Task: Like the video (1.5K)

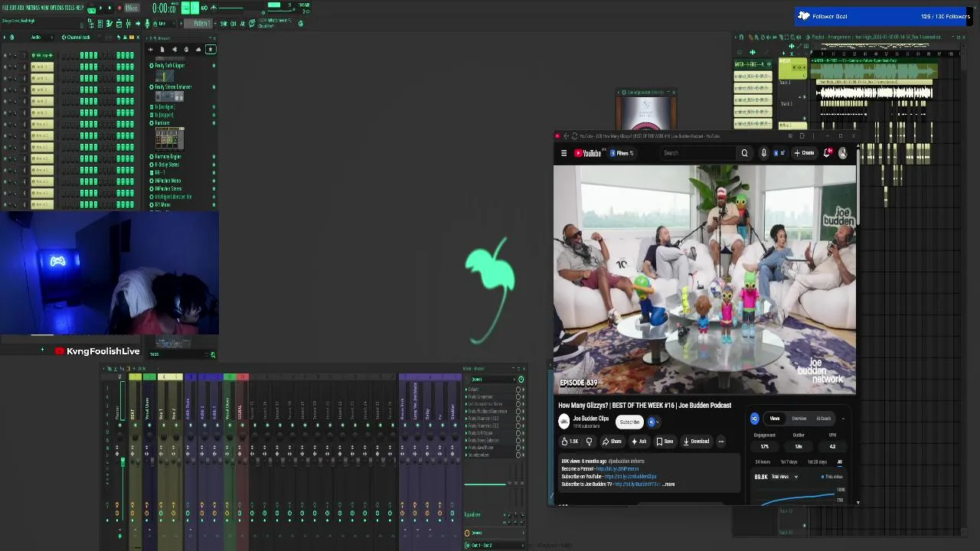Action: 570,442
